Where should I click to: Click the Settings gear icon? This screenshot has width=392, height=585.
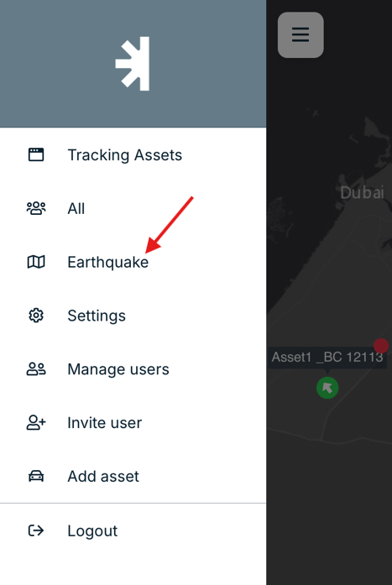[36, 316]
